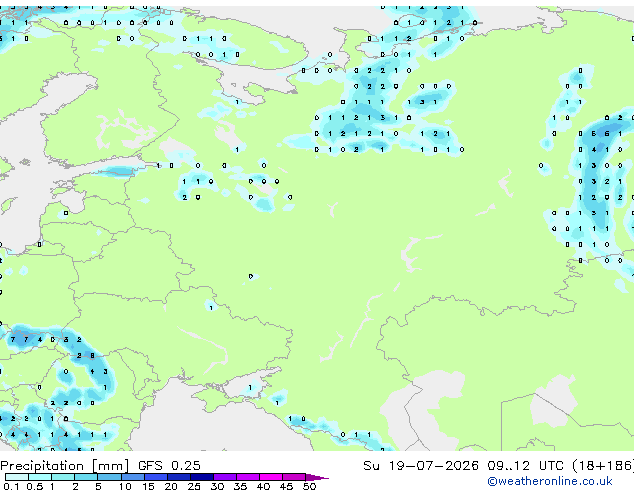Select the 0.1 mm lightest legend swatch

point(17,477)
